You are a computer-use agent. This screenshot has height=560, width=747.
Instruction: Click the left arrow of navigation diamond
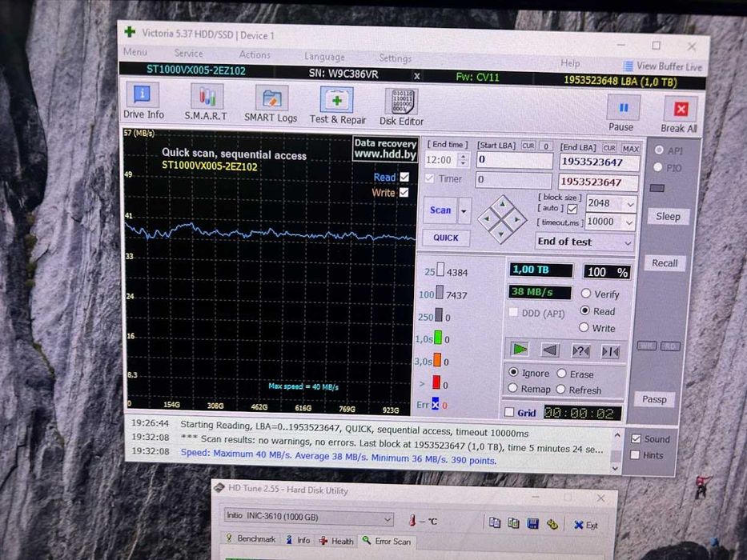point(487,218)
